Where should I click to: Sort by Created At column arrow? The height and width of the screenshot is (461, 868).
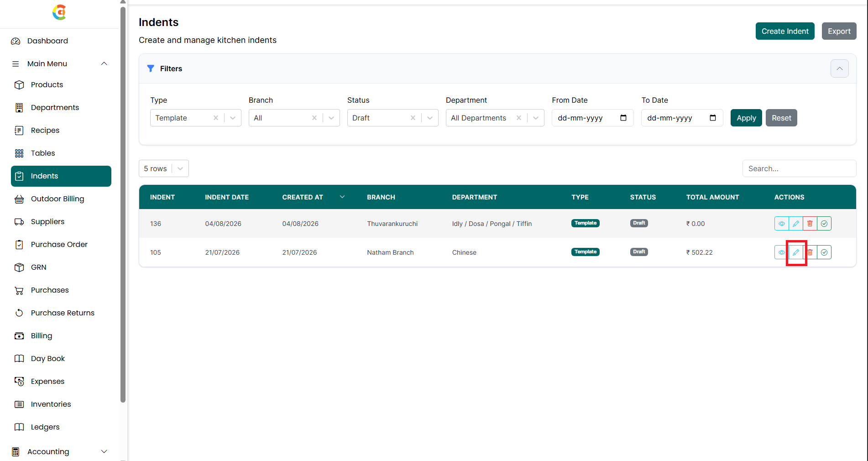point(342,197)
